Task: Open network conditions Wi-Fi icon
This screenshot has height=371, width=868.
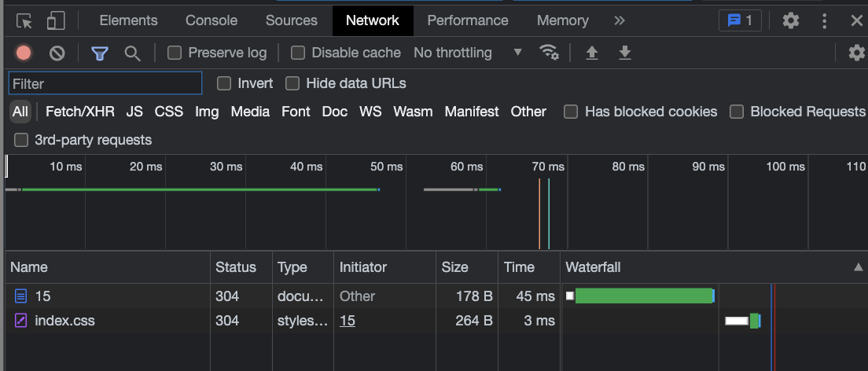Action: click(549, 53)
